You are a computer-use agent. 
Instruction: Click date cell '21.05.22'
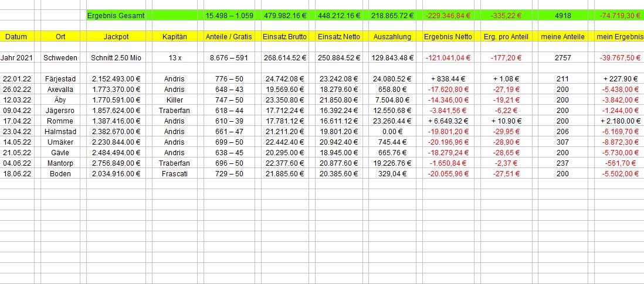click(16, 152)
